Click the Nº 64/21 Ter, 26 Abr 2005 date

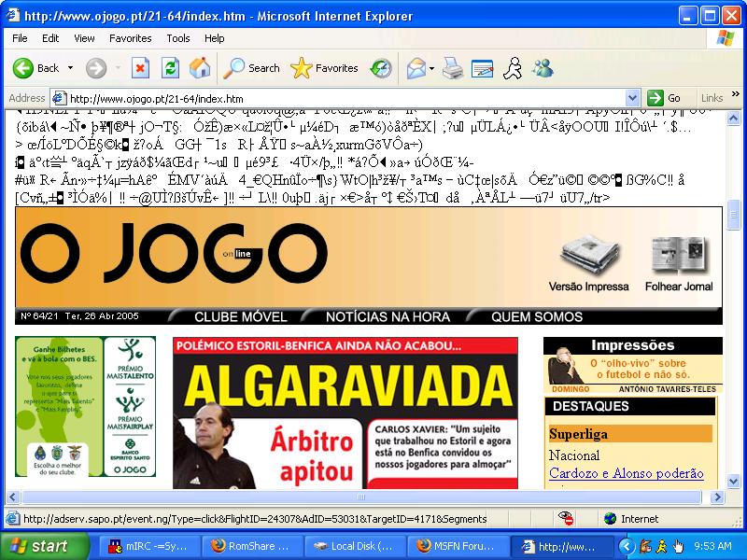(x=79, y=316)
